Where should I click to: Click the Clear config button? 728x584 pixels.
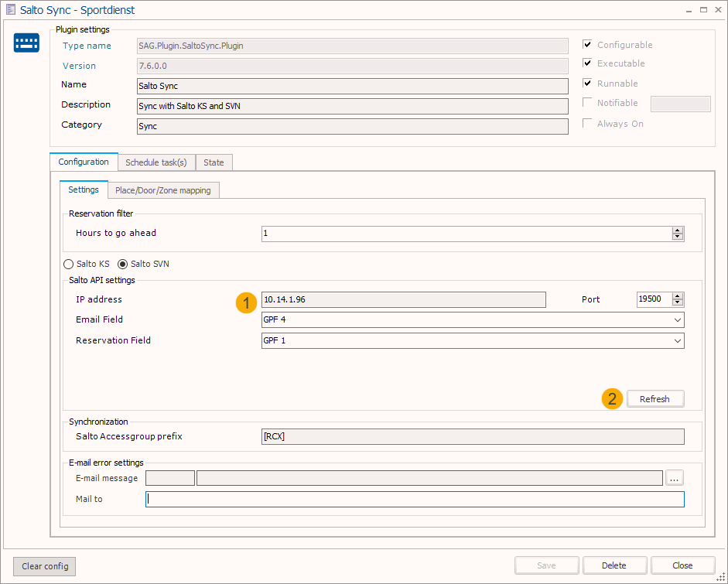[x=45, y=566]
